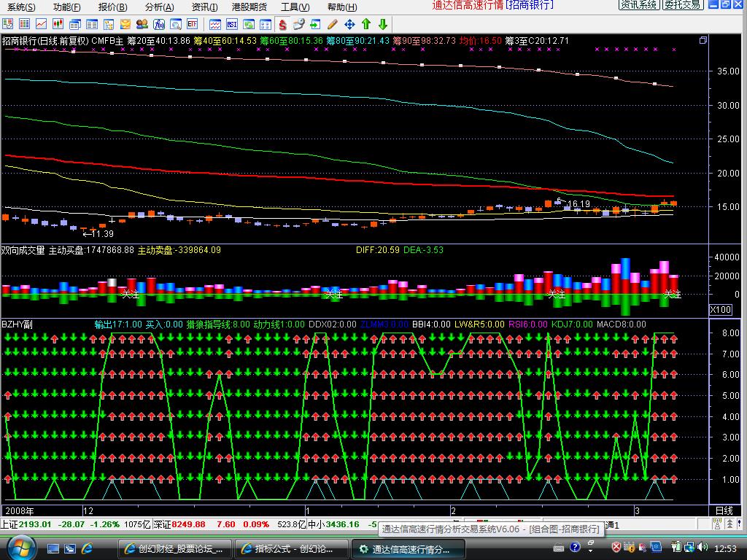Click the 11.39 low price label
This screenshot has width=747, height=560.
(x=102, y=234)
